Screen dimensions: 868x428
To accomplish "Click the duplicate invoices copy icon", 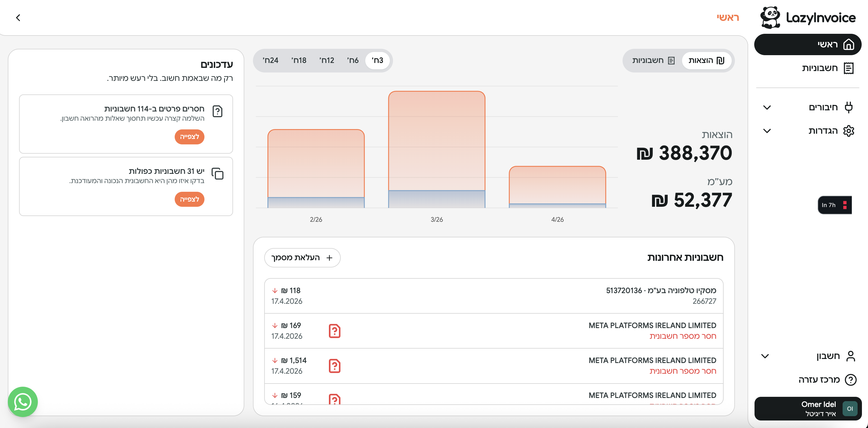I will tap(217, 174).
